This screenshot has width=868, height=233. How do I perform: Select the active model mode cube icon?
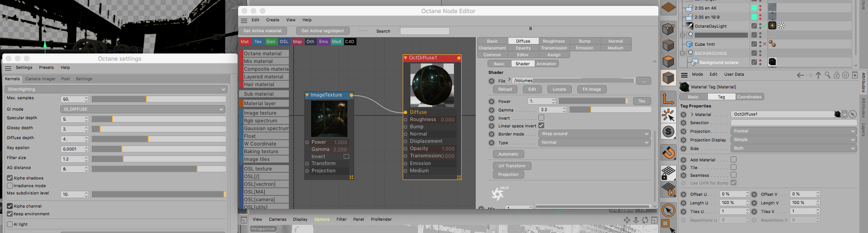[x=668, y=78]
